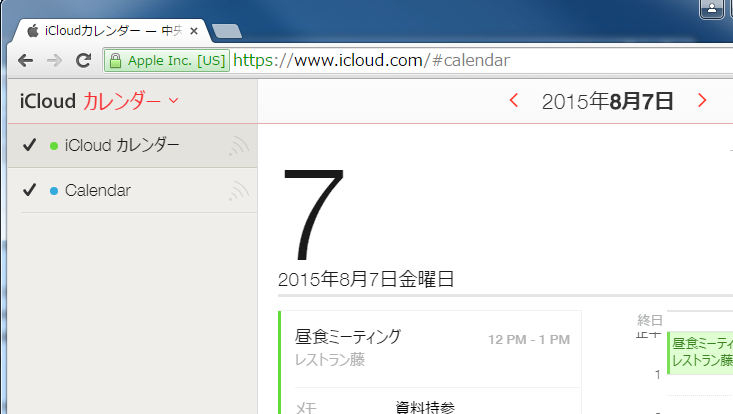
Task: Click the green dot of iCloud カレンダー
Action: click(54, 146)
